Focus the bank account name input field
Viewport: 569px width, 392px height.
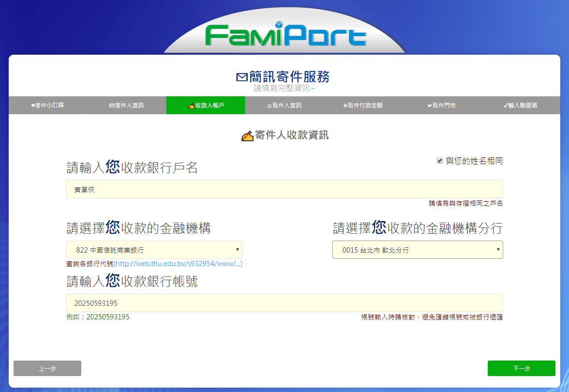[284, 189]
